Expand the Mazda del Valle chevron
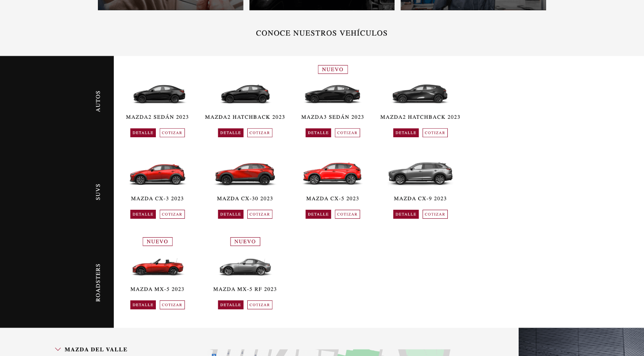 (58, 350)
